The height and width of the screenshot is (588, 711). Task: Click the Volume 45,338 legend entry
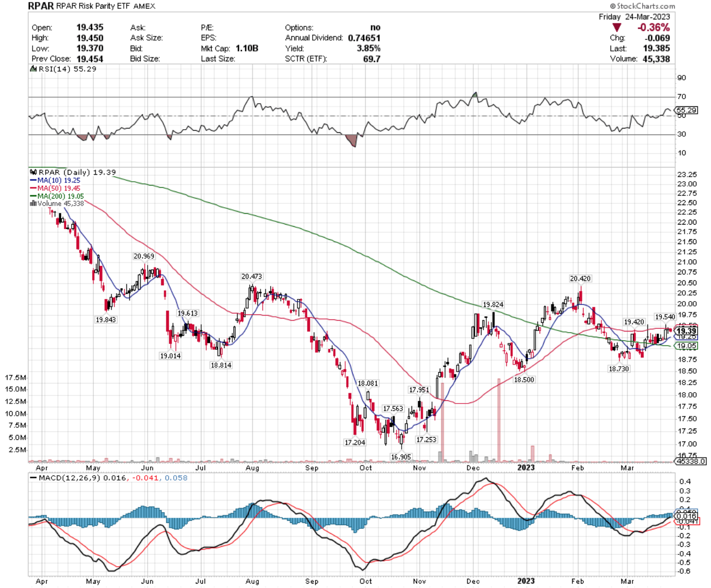click(x=61, y=203)
